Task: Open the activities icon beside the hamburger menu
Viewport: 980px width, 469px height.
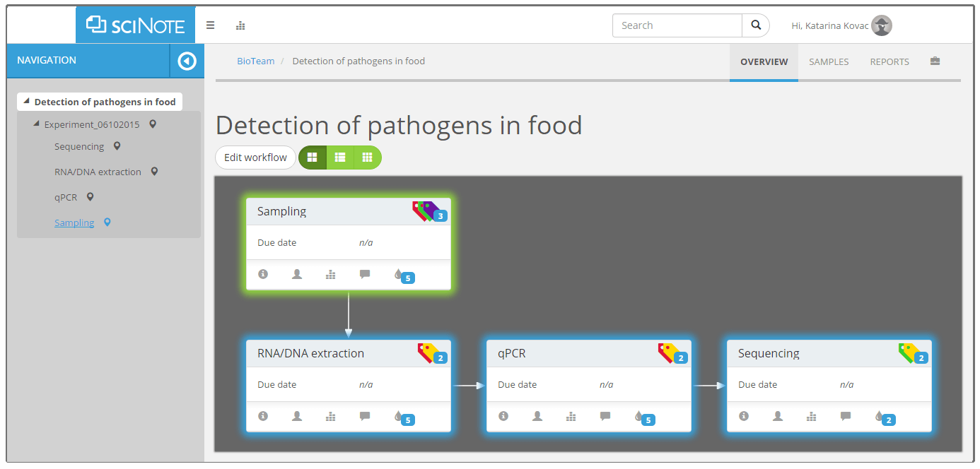Action: (x=240, y=25)
